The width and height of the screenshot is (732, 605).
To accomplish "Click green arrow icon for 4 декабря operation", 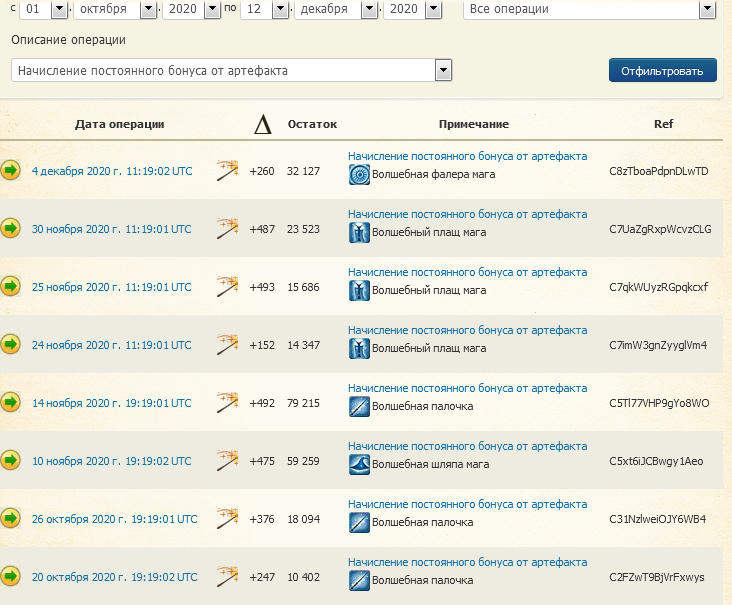I will (x=11, y=171).
